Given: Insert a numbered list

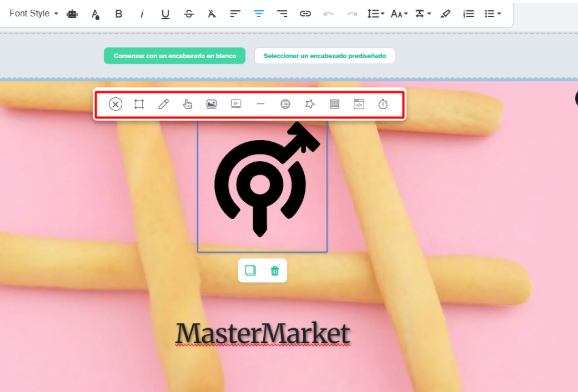Looking at the screenshot, I should coord(469,14).
